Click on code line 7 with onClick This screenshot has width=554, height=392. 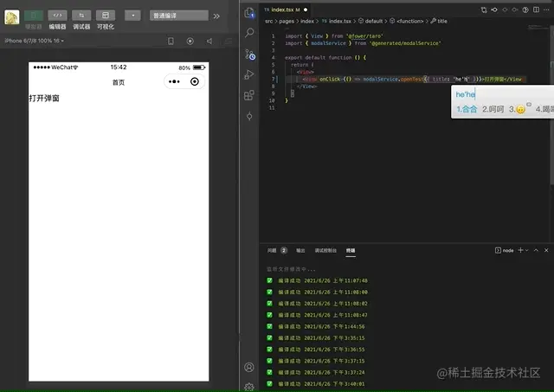click(405, 79)
